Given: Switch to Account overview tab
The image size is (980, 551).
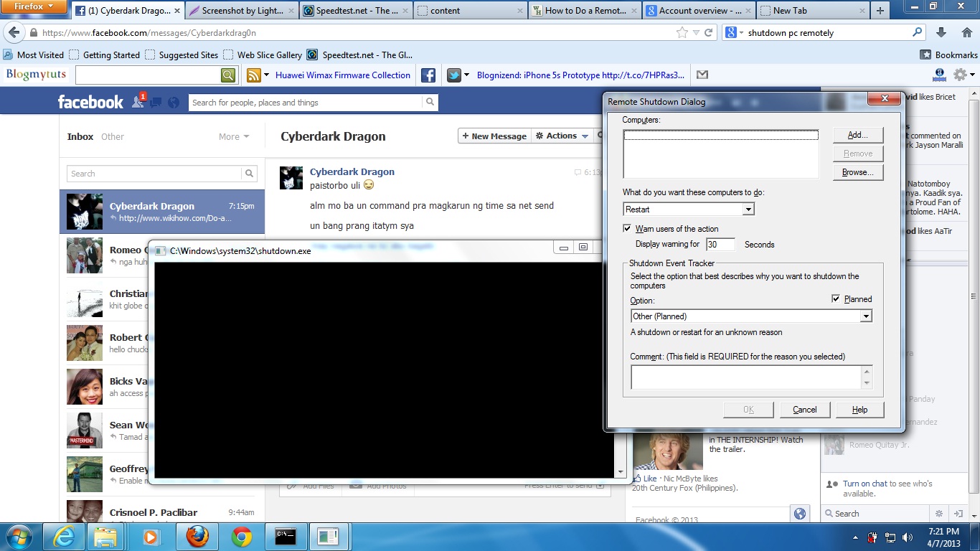Looking at the screenshot, I should pyautogui.click(x=699, y=11).
